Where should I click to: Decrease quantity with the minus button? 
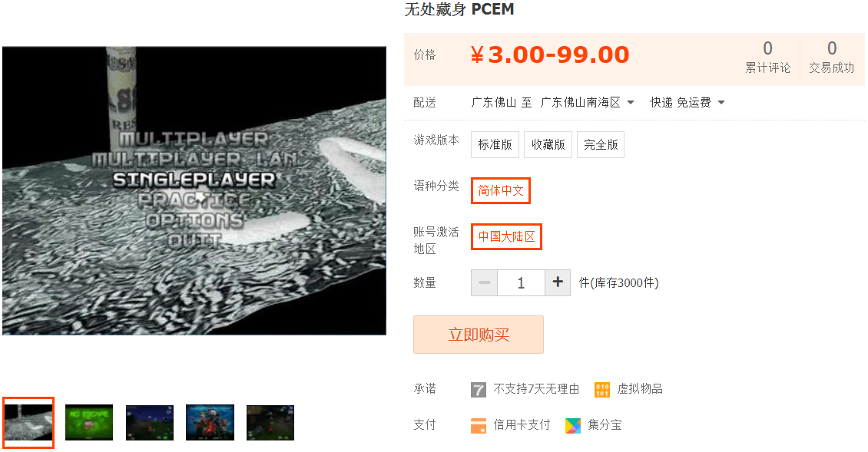pos(485,282)
